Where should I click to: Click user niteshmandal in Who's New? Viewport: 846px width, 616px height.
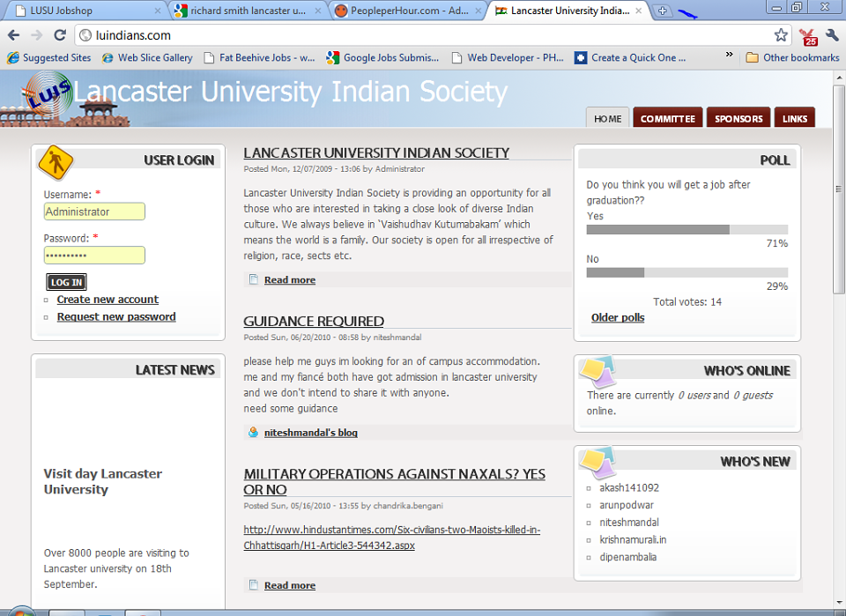(x=629, y=522)
